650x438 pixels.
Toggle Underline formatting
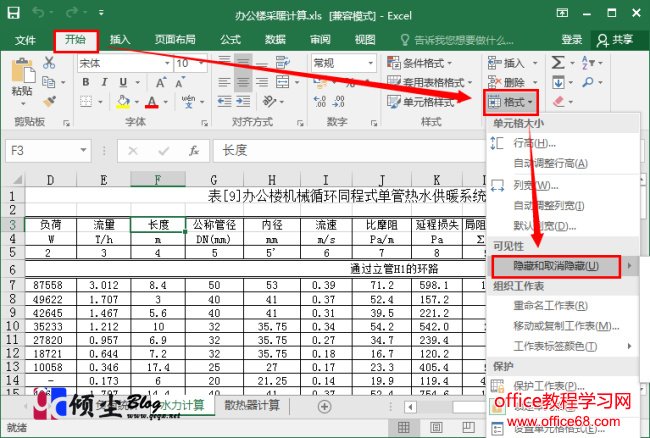point(123,82)
